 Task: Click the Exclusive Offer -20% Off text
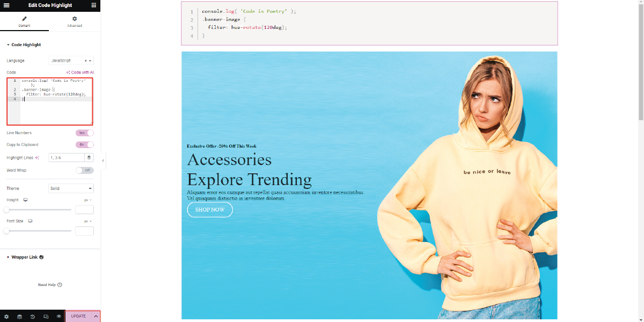[222, 146]
